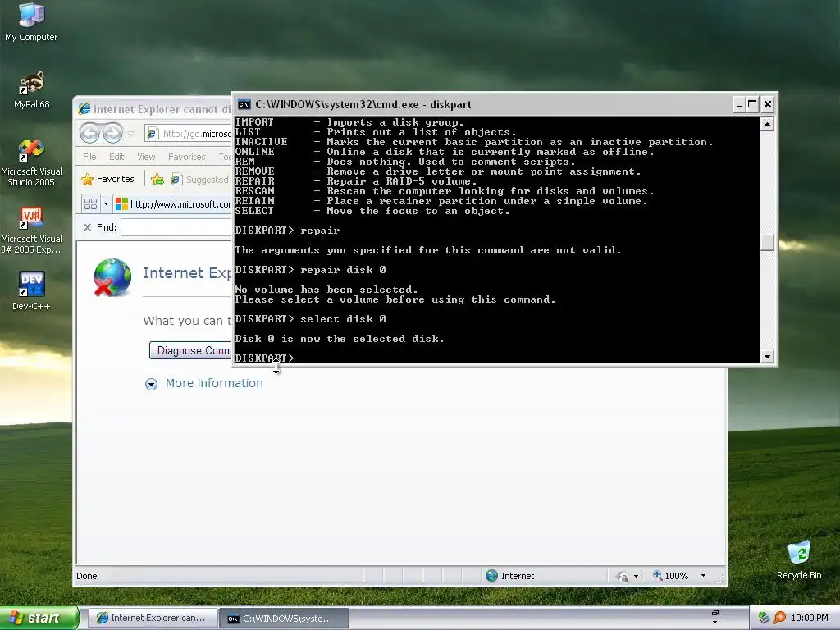Open the recent pages dropdown arrow
Image resolution: width=840 pixels, height=630 pixels.
click(130, 134)
